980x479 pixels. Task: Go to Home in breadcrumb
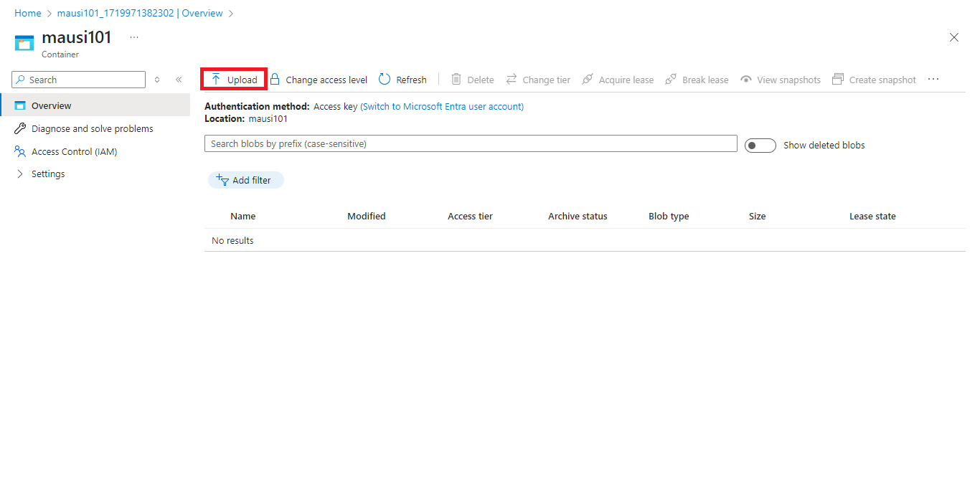[28, 14]
